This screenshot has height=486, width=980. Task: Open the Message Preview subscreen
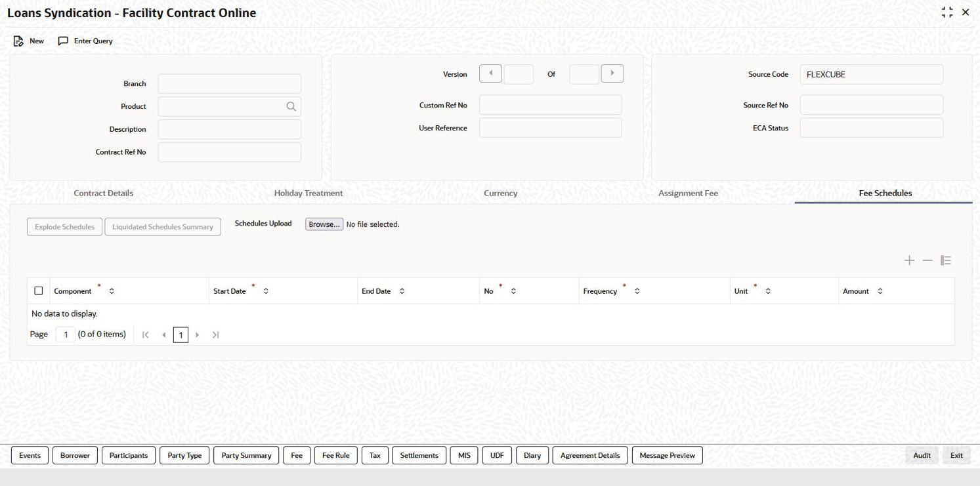[667, 455]
